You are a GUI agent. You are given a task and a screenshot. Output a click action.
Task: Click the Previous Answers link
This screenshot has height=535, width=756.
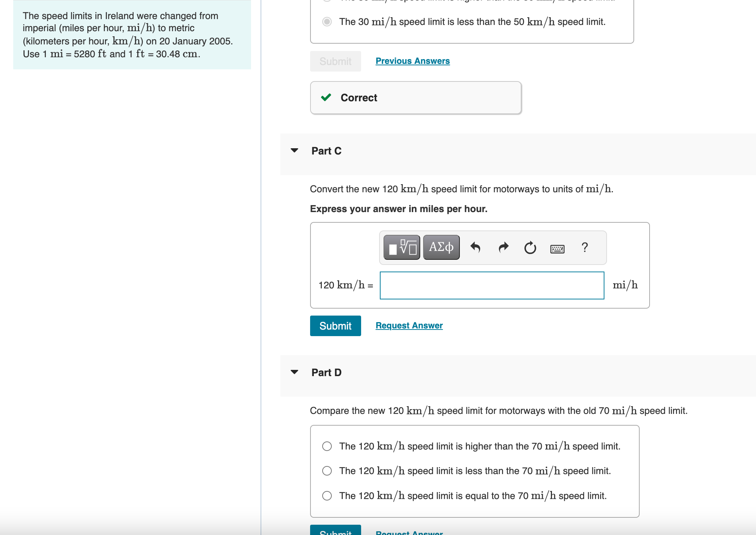[x=413, y=61]
